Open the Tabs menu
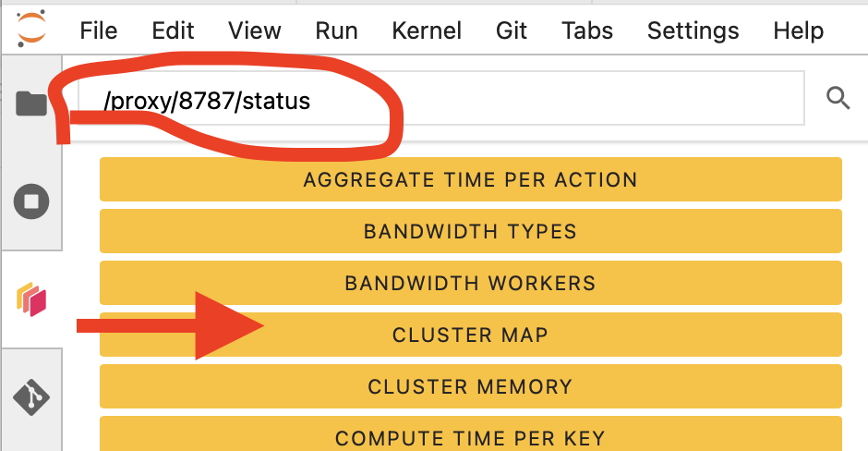Image resolution: width=868 pixels, height=451 pixels. tap(587, 30)
